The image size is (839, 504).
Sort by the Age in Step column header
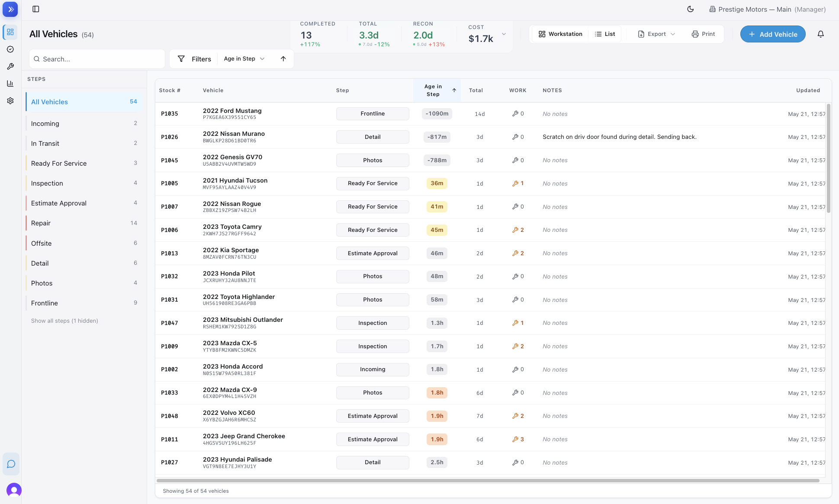437,90
